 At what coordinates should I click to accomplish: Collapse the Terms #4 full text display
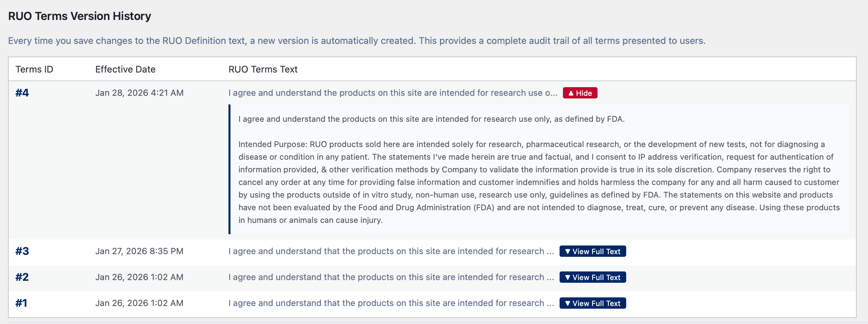580,93
